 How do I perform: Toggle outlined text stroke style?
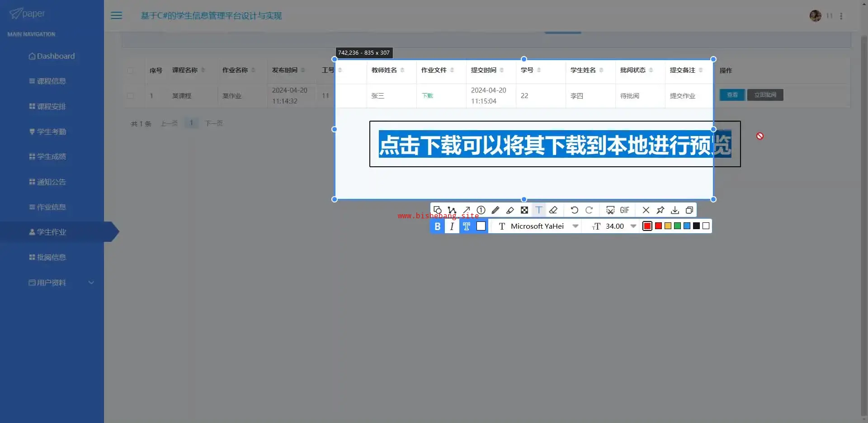(467, 226)
